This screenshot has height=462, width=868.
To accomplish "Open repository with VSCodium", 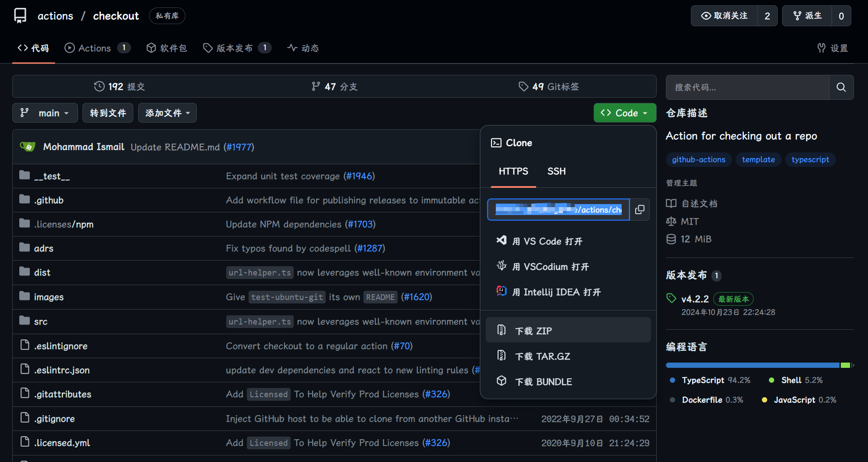I will 550,267.
